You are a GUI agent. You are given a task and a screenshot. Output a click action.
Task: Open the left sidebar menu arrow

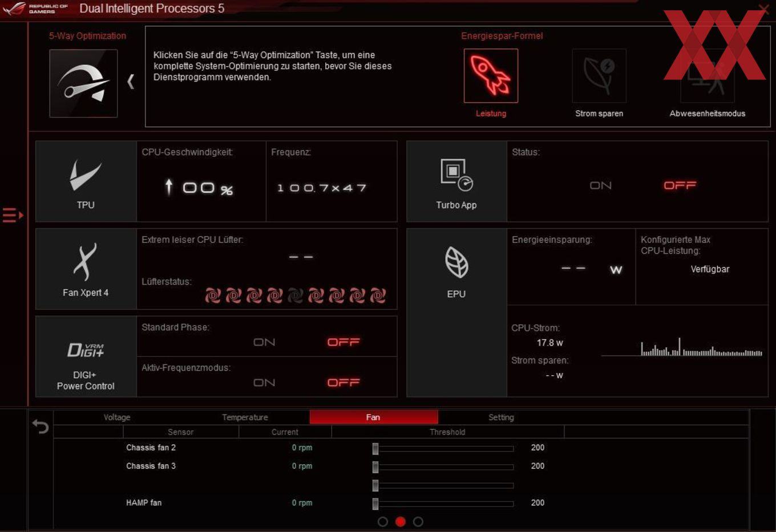[13, 216]
